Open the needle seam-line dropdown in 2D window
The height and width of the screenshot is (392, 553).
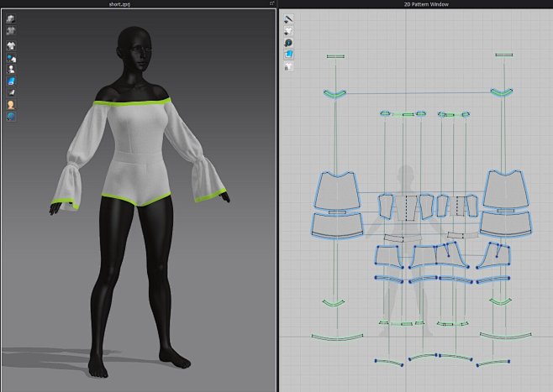point(288,18)
